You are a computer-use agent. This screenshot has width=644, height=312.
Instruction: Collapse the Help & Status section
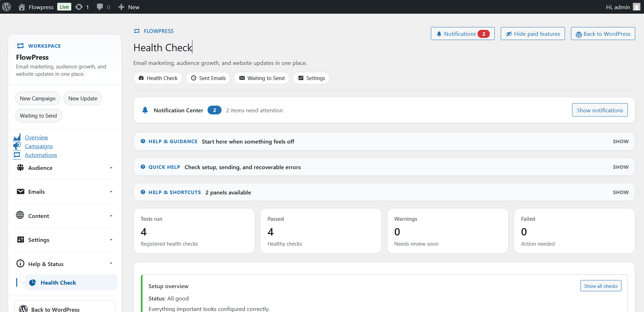click(65, 264)
